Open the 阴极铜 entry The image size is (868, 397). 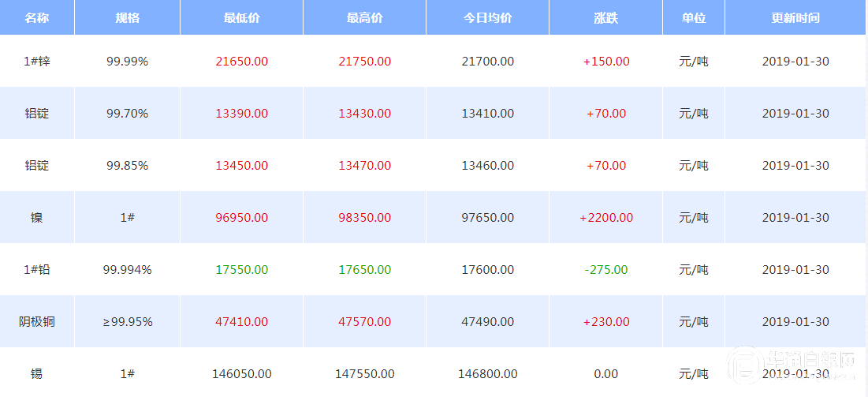(x=37, y=321)
